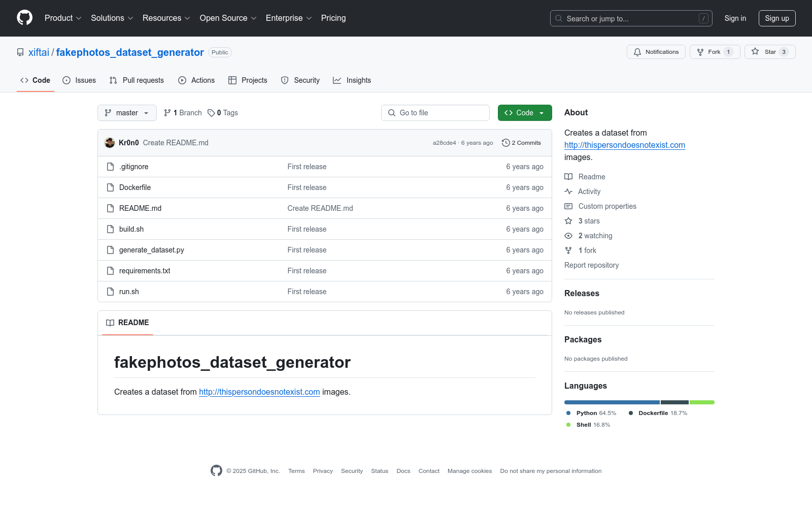Image resolution: width=812 pixels, height=508 pixels.
Task: Focus the Go to file input
Action: coord(435,113)
